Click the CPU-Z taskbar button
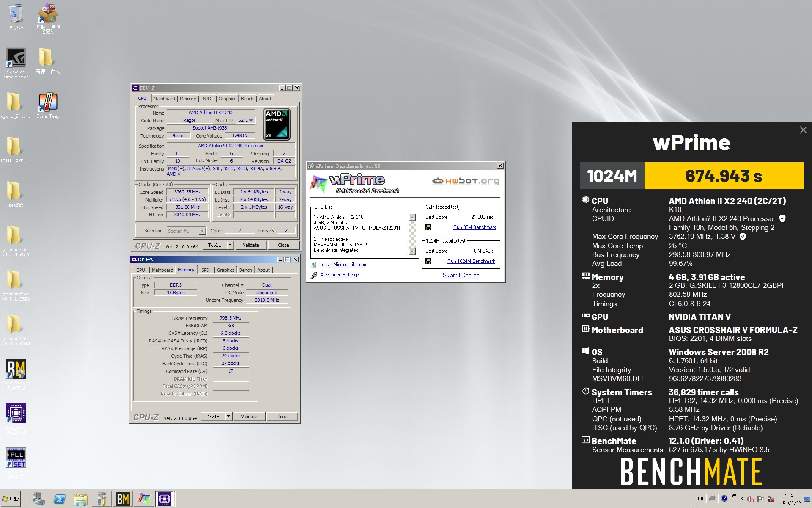This screenshot has height=508, width=812. pos(165,499)
